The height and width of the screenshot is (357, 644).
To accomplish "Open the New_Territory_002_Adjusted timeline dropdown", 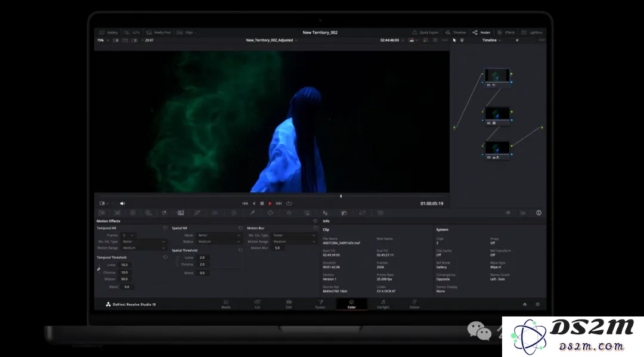I will click(271, 40).
